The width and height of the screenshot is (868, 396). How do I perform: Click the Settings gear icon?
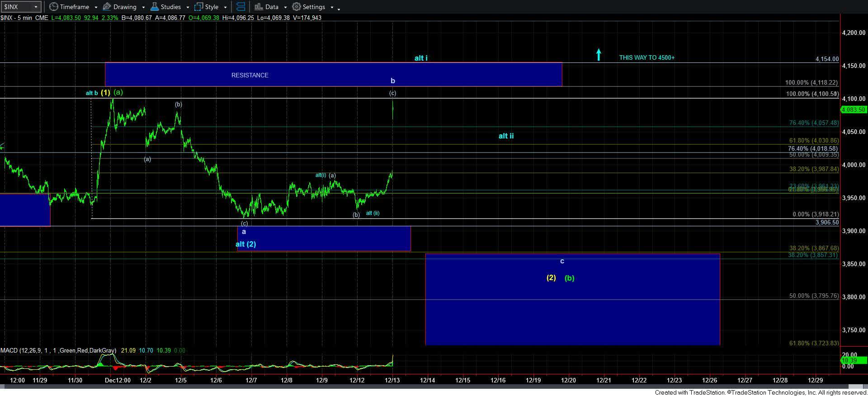click(297, 7)
